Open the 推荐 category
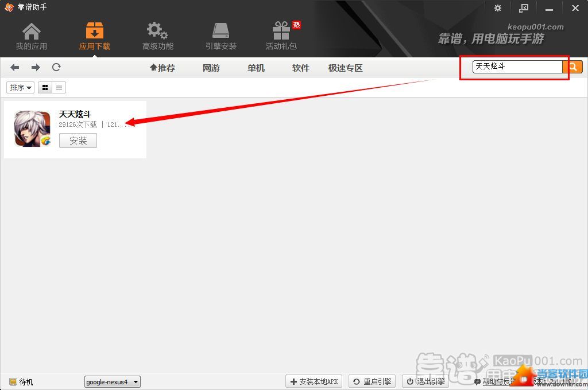Viewport: 588px width, 390px height. (x=163, y=68)
